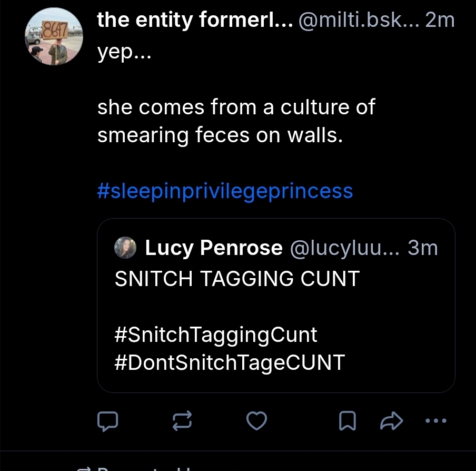Image resolution: width=476 pixels, height=471 pixels.
Task: Open "the entity formerl..." display name profile
Action: 195,21
